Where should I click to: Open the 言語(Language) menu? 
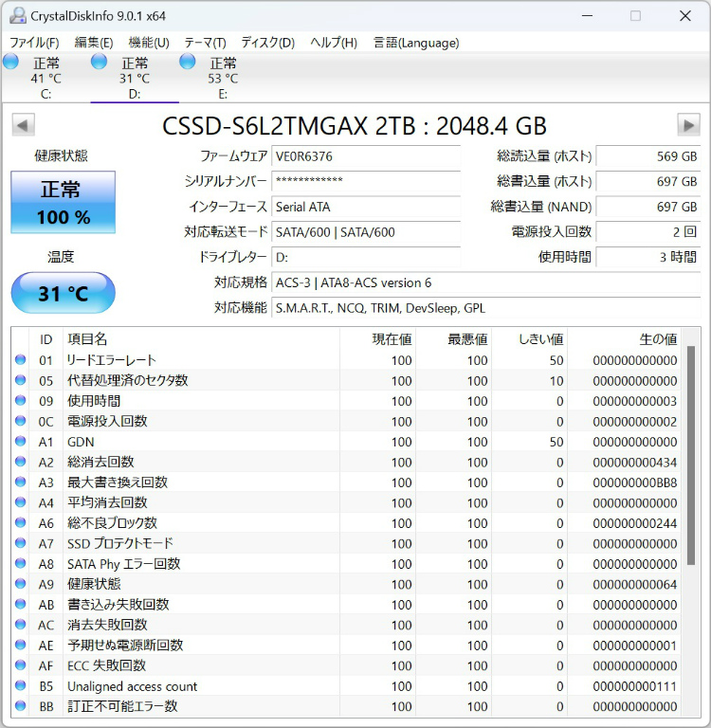coord(416,43)
